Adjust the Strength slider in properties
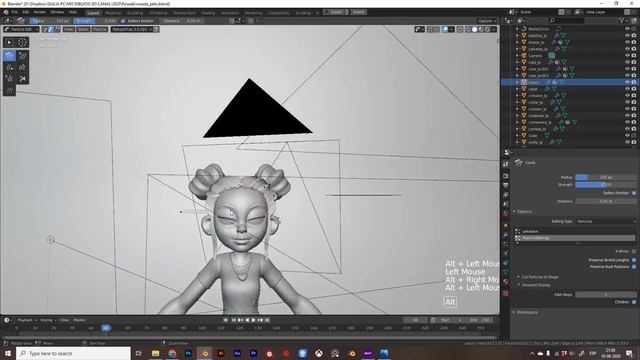 606,185
